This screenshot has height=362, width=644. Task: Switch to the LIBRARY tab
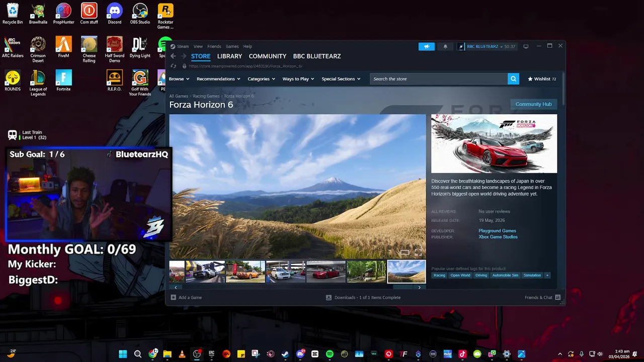click(229, 56)
